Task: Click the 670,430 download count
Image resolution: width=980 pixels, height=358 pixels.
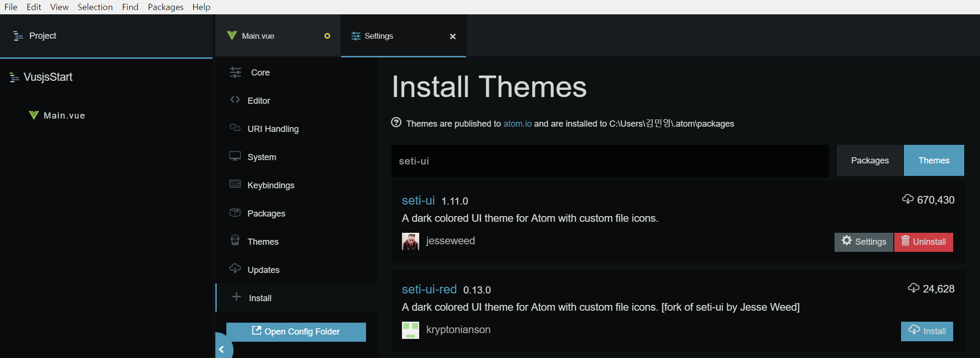Action: pyautogui.click(x=935, y=200)
